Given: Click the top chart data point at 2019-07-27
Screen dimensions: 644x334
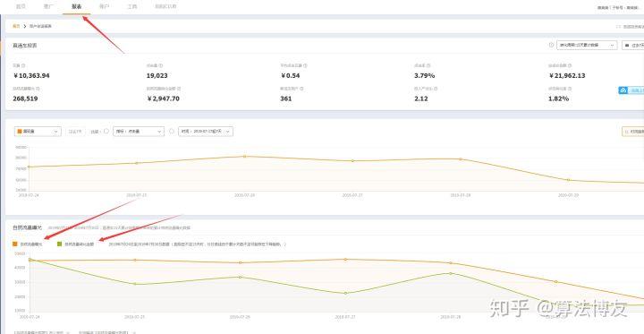Looking at the screenshot, I should tap(352, 161).
